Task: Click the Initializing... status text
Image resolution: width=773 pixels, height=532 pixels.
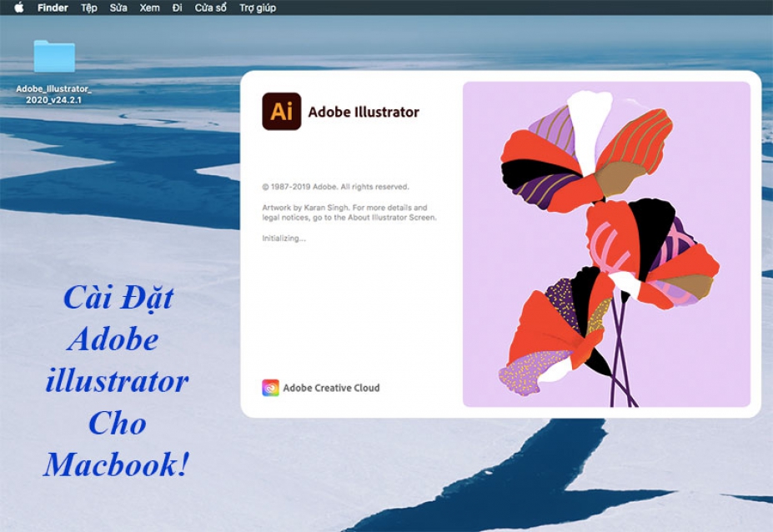Action: (284, 238)
